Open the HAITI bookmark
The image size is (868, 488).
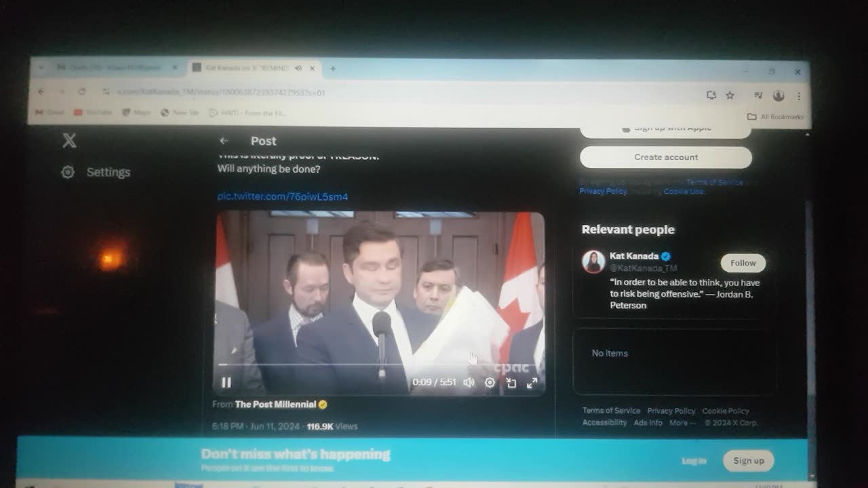(248, 113)
